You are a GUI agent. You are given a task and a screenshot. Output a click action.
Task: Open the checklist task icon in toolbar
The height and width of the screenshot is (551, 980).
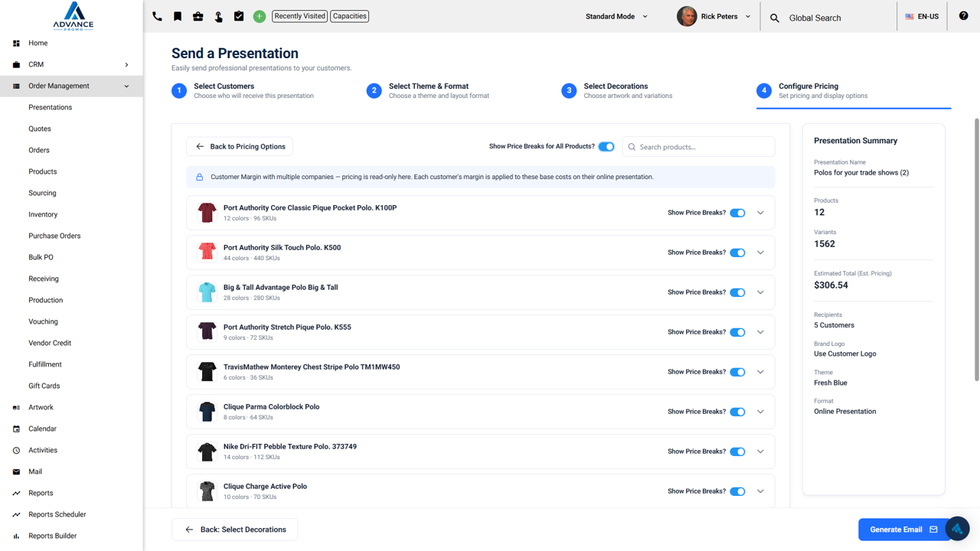[x=239, y=16]
